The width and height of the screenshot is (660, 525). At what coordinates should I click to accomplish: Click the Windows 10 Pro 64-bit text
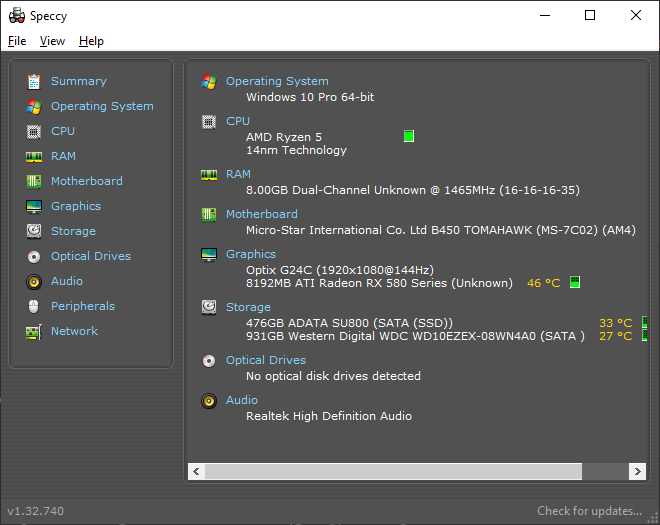pos(310,97)
